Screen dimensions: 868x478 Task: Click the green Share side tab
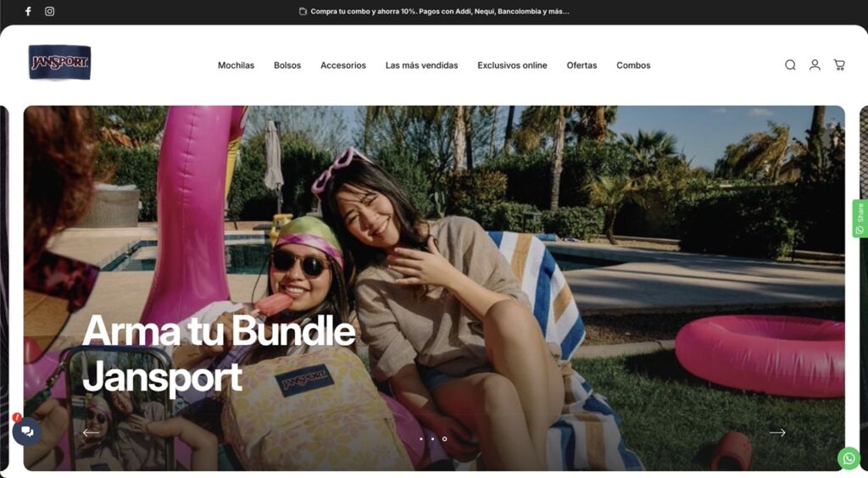tap(860, 219)
